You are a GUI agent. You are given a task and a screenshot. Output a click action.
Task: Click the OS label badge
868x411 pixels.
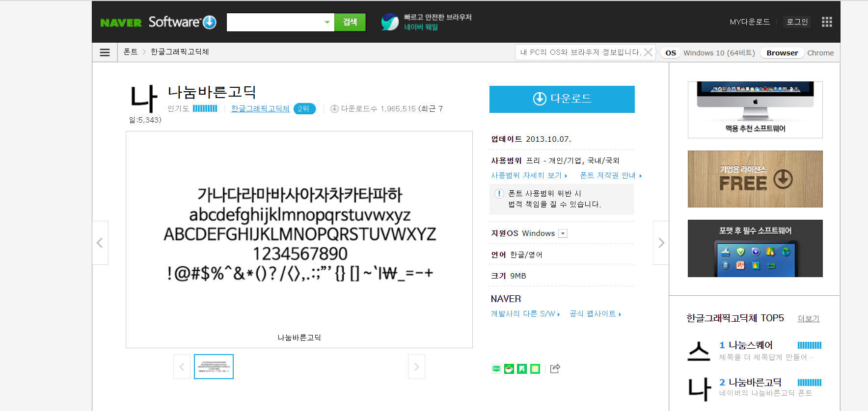tap(671, 53)
